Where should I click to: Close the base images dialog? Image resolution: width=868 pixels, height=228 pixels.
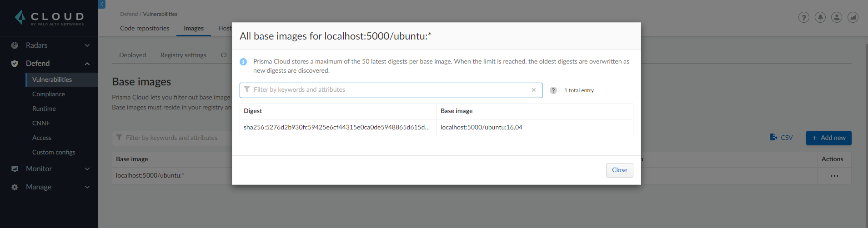(619, 170)
